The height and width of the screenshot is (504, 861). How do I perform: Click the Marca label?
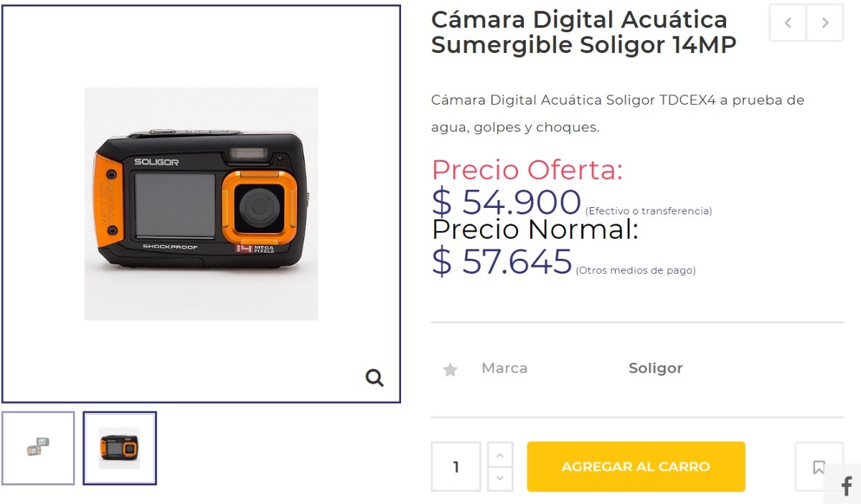coord(504,369)
